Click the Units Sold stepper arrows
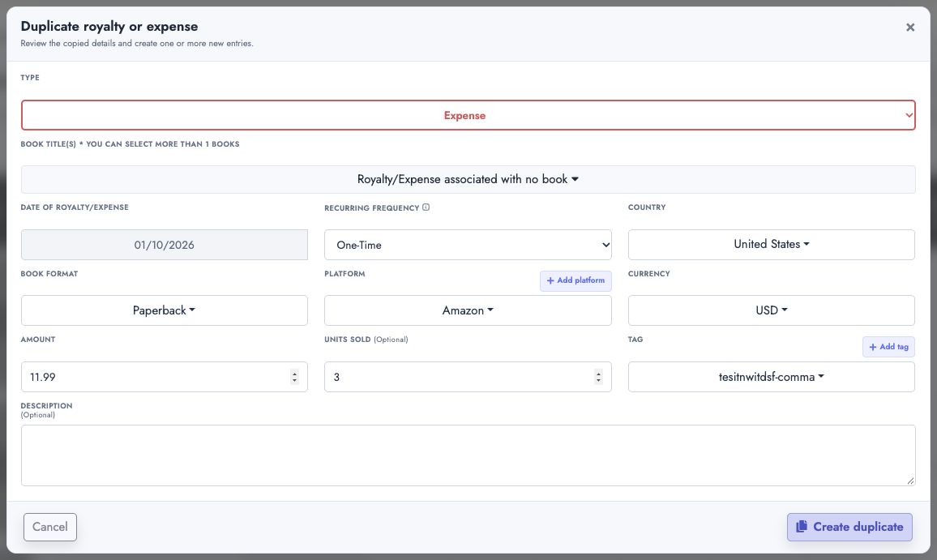The image size is (937, 560). (x=598, y=377)
